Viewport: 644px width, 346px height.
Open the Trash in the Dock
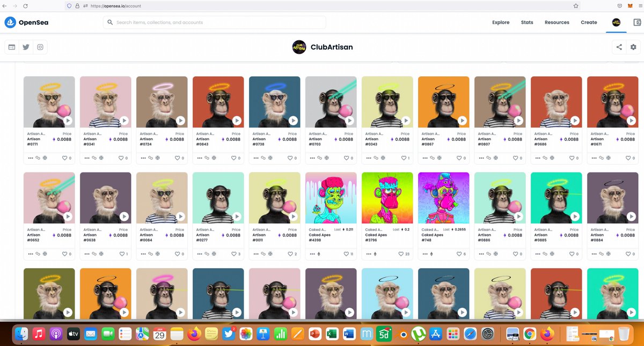click(624, 333)
